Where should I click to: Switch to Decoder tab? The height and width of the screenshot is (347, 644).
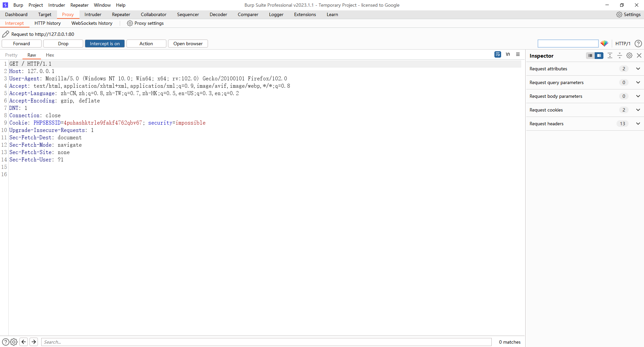pyautogui.click(x=218, y=14)
